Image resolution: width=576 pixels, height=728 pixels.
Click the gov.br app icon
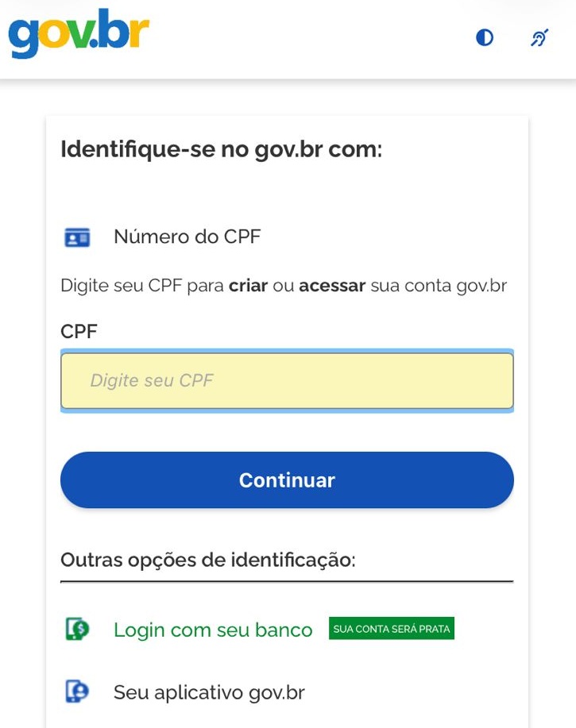coord(77,691)
